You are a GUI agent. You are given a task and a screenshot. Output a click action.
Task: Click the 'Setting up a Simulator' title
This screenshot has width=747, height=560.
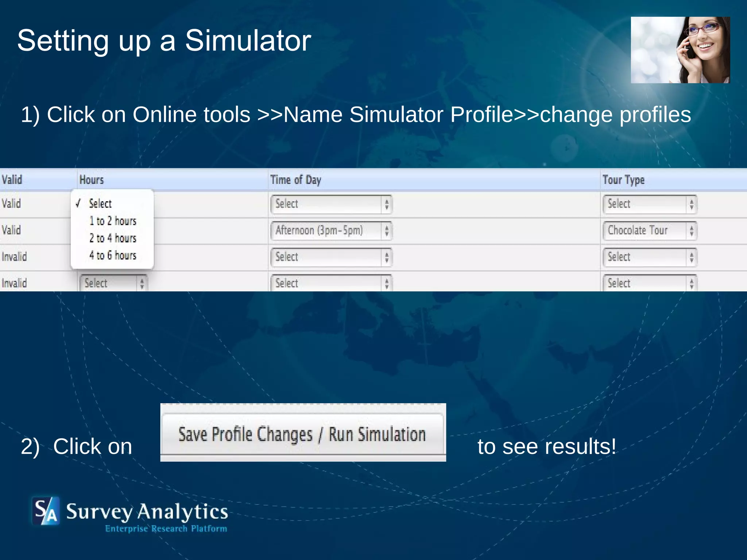pyautogui.click(x=164, y=41)
